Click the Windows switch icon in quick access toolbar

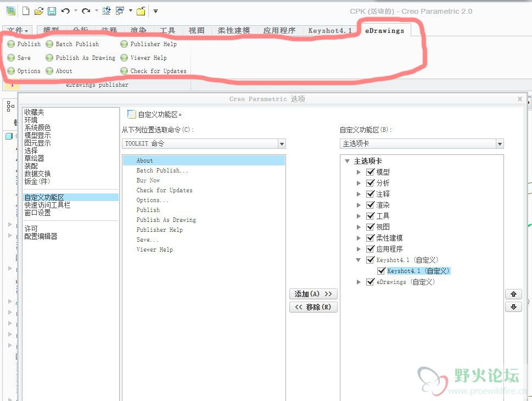point(120,11)
